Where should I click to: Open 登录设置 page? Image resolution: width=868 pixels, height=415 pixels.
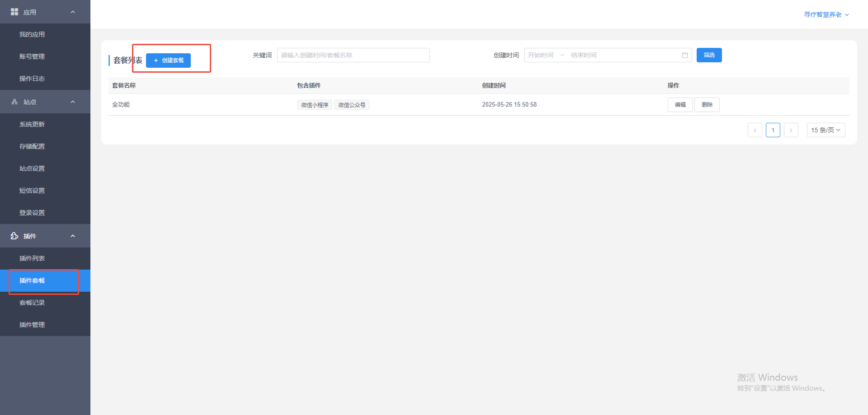click(45, 213)
